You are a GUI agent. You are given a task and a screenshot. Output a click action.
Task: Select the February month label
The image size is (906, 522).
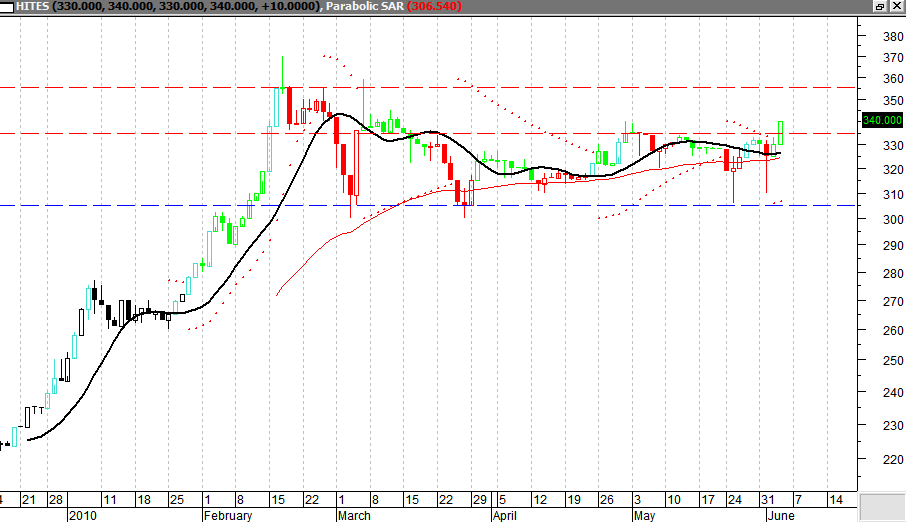(x=228, y=515)
